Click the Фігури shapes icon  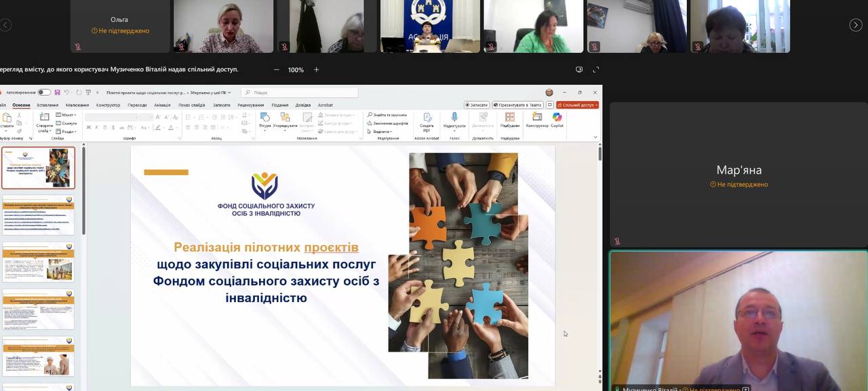point(265,119)
